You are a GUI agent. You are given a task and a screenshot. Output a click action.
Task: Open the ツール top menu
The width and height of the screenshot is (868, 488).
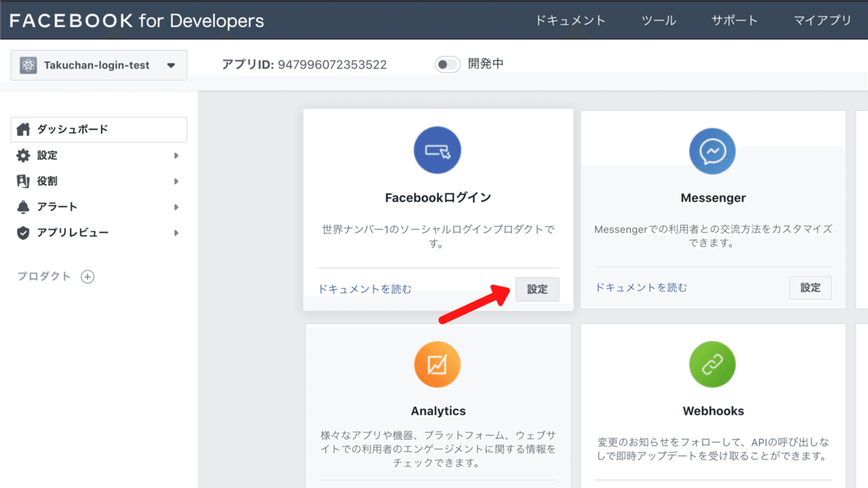point(658,20)
